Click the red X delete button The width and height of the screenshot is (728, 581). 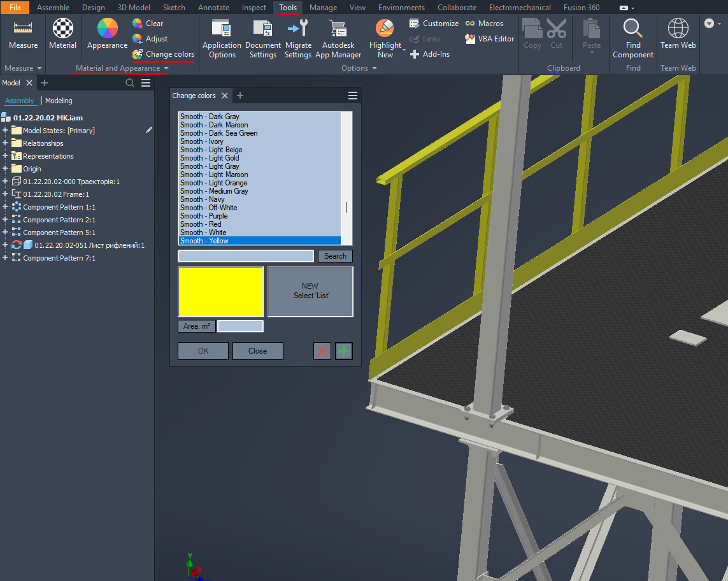click(322, 351)
